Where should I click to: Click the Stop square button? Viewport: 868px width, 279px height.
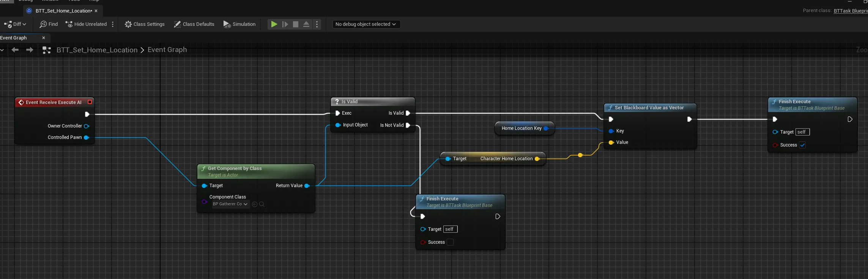tap(296, 24)
